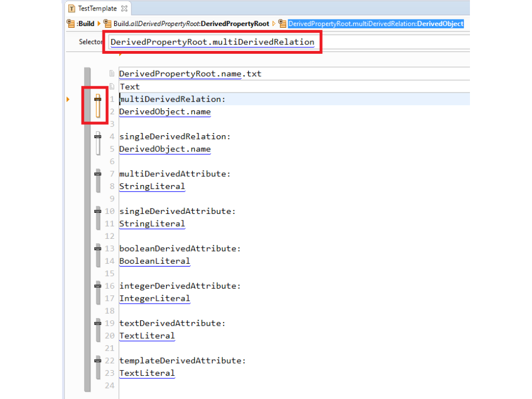Click the IntegerLiteral link on line 17
The height and width of the screenshot is (399, 532).
coord(155,298)
